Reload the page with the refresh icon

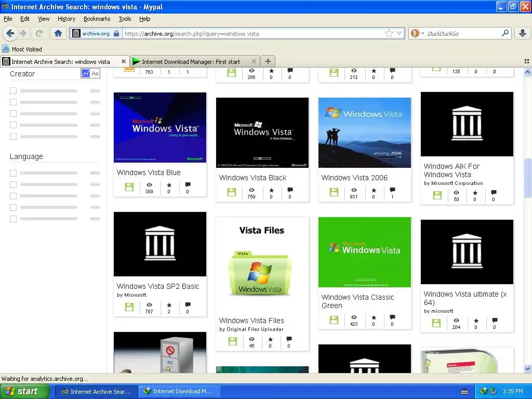point(39,33)
